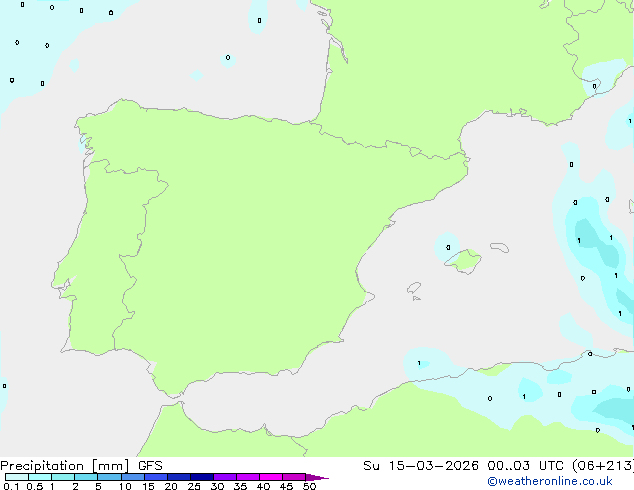The height and width of the screenshot is (490, 634).
Task: Click the '25' legend scale label
Action: point(194,486)
